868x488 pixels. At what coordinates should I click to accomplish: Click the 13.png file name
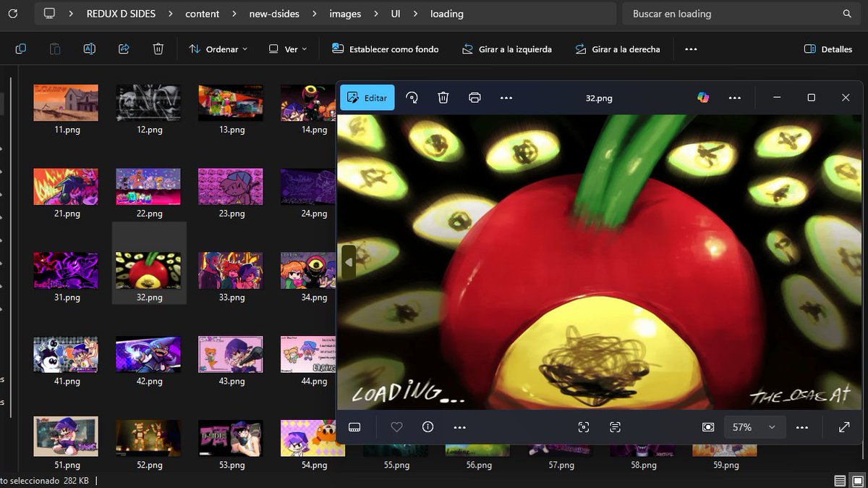coord(231,130)
